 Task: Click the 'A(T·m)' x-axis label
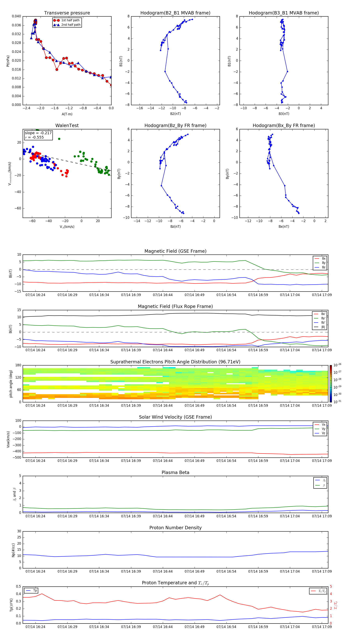pos(67,114)
